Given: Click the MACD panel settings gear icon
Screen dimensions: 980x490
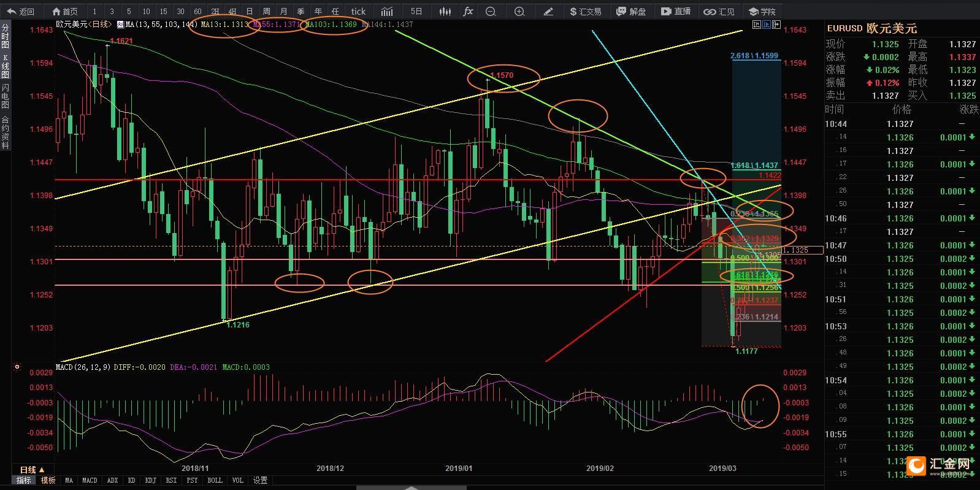Looking at the screenshot, I should tap(17, 367).
